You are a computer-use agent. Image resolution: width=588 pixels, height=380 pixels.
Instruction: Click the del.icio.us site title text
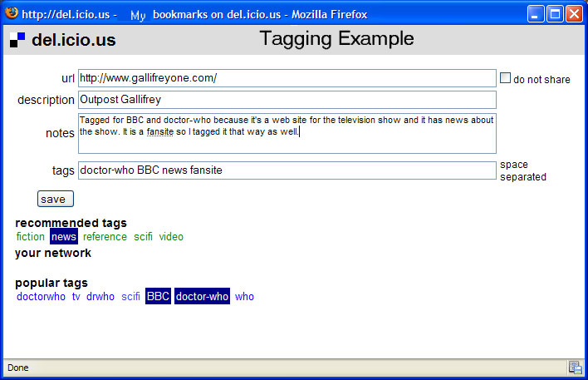[x=74, y=40]
